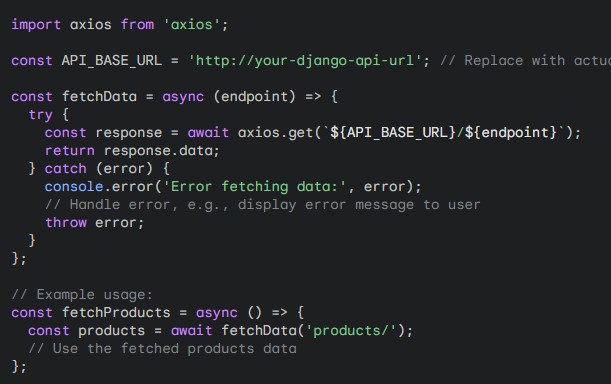
Task: Click the 'throw' keyword
Action: (65, 223)
